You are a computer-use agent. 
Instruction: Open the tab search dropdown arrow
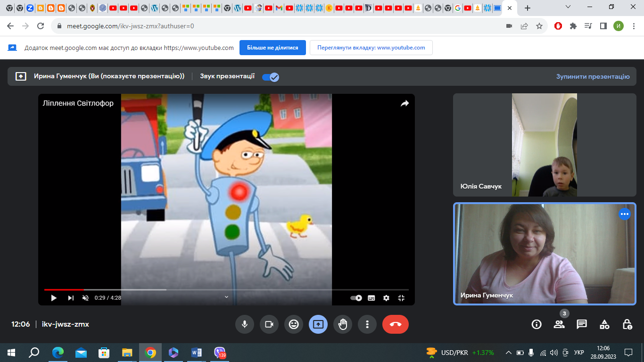[x=568, y=7]
